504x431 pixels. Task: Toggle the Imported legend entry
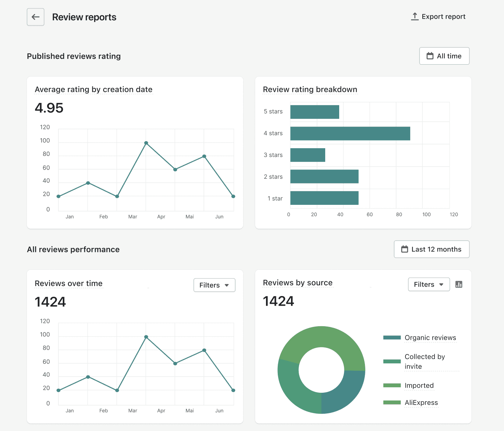pos(419,385)
